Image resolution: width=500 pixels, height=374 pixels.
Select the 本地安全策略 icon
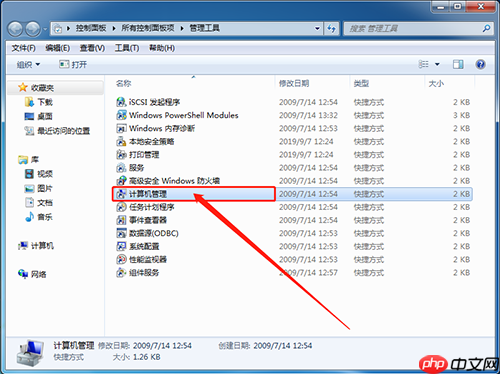[x=121, y=141]
